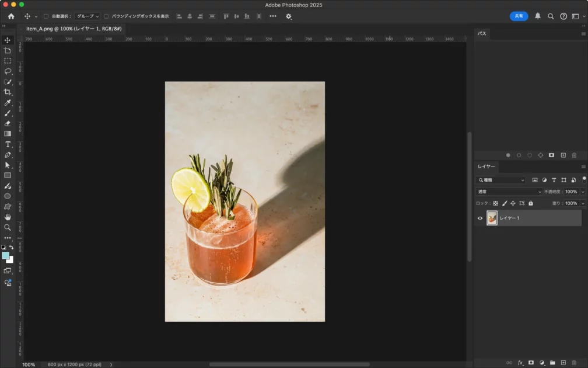The image size is (588, 368).
Task: Choose the Type tool in toolbar
Action: [x=8, y=144]
